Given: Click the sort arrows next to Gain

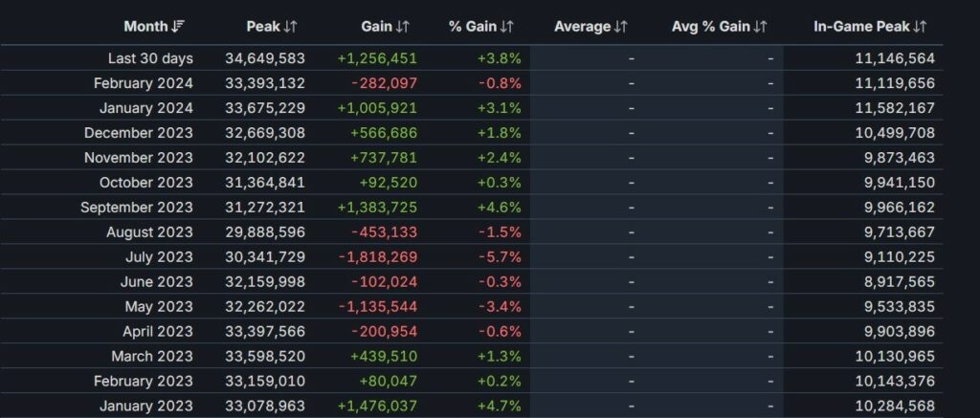Looking at the screenshot, I should [403, 27].
